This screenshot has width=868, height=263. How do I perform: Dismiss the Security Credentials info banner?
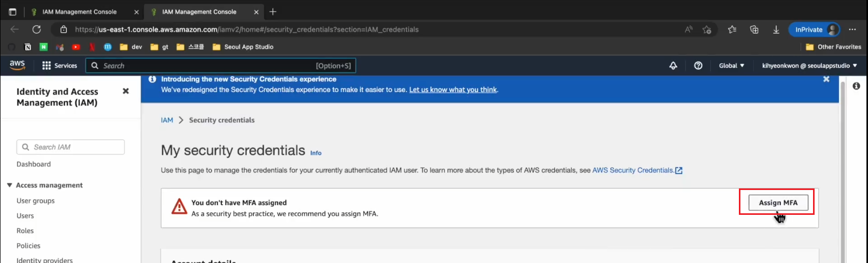click(x=826, y=79)
